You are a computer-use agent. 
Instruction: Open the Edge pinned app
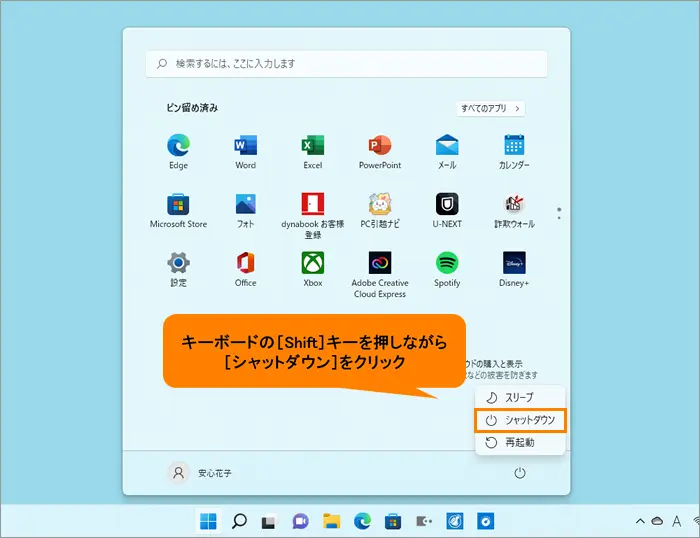click(x=179, y=152)
